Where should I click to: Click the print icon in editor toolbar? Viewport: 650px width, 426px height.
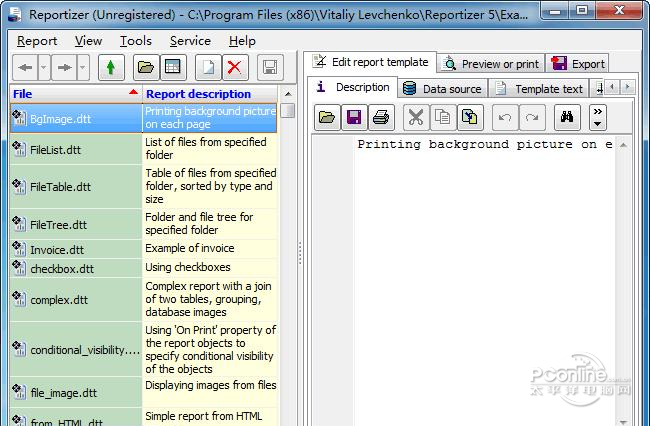pyautogui.click(x=380, y=118)
